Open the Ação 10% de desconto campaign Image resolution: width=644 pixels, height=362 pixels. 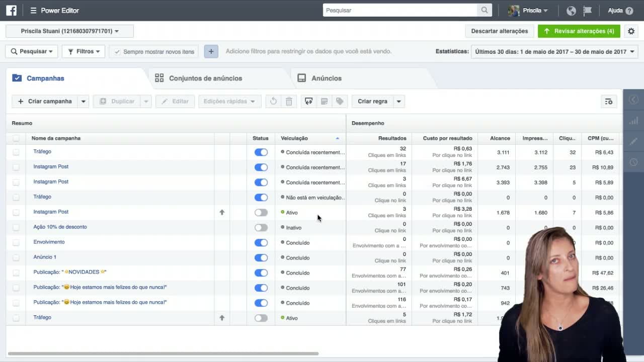[x=60, y=227]
